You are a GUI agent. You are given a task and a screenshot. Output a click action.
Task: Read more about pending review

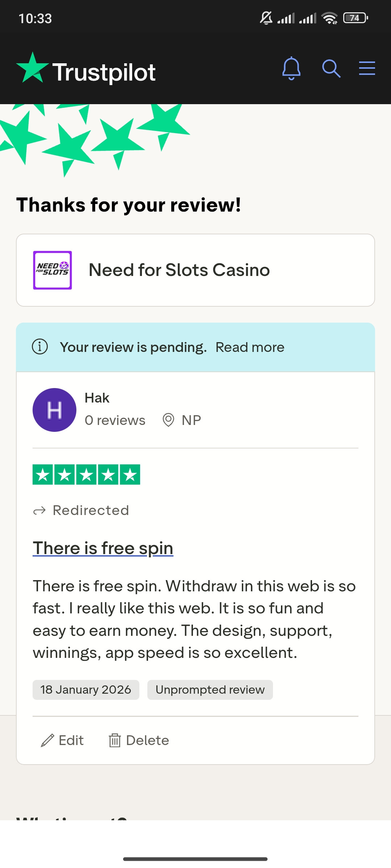250,347
